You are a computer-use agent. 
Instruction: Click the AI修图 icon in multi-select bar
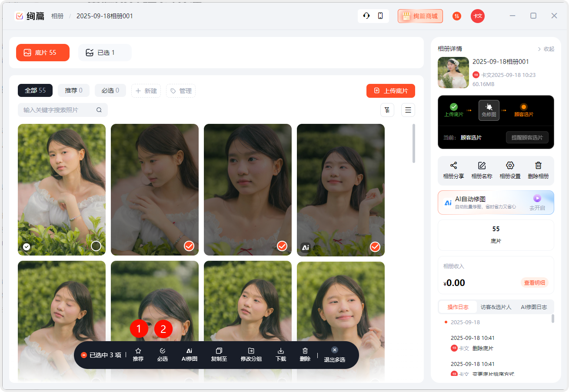190,351
